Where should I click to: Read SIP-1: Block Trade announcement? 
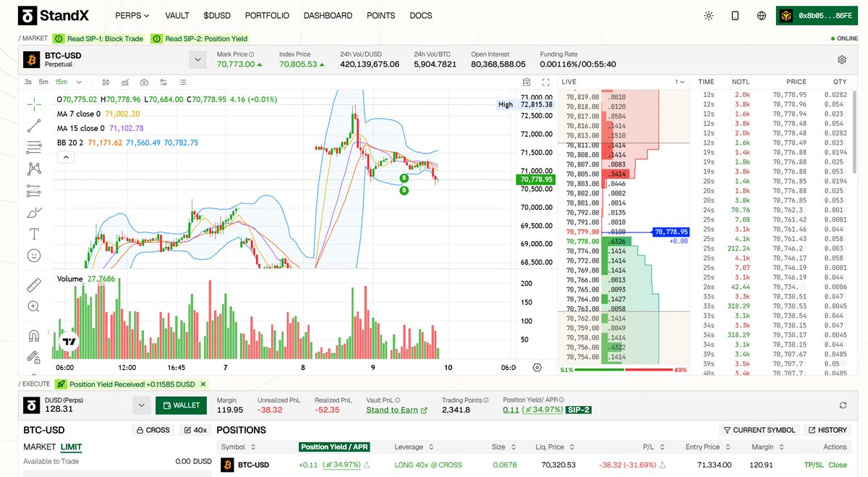[x=99, y=38]
